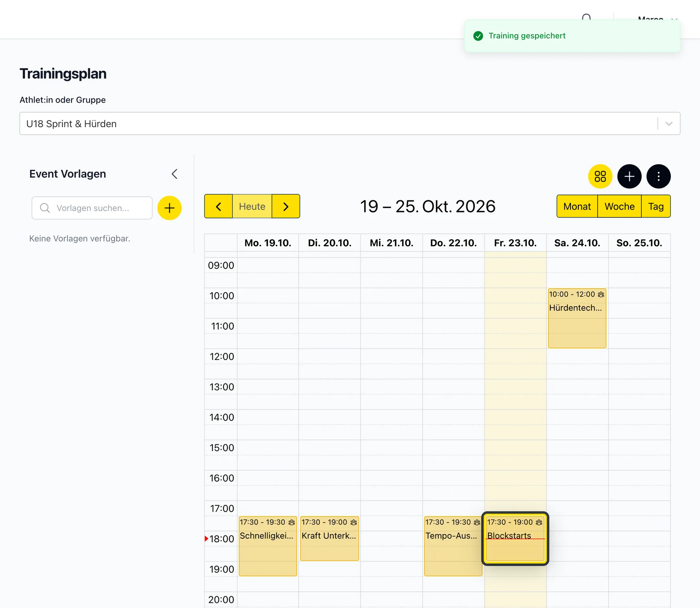Viewport: 700px width, 608px height.
Task: Go to the previous week
Action: [219, 207]
